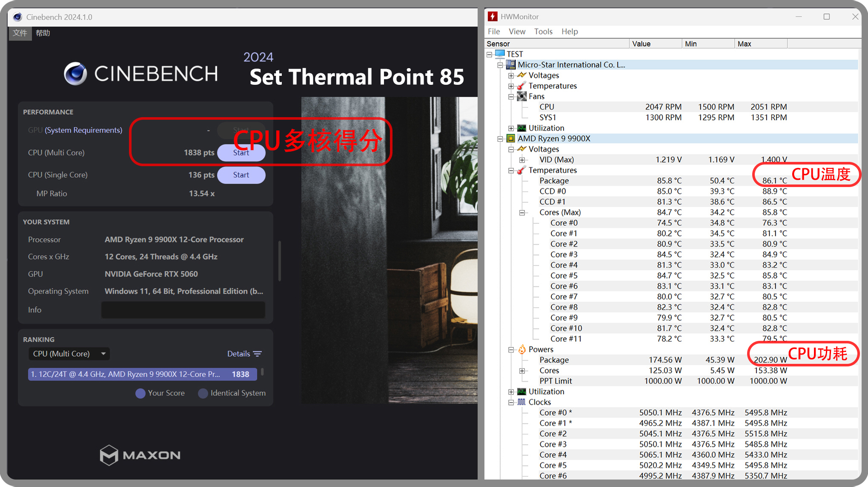Screen dimensions: 868x487
Task: Start the CPU (Single Core) test
Action: (241, 175)
